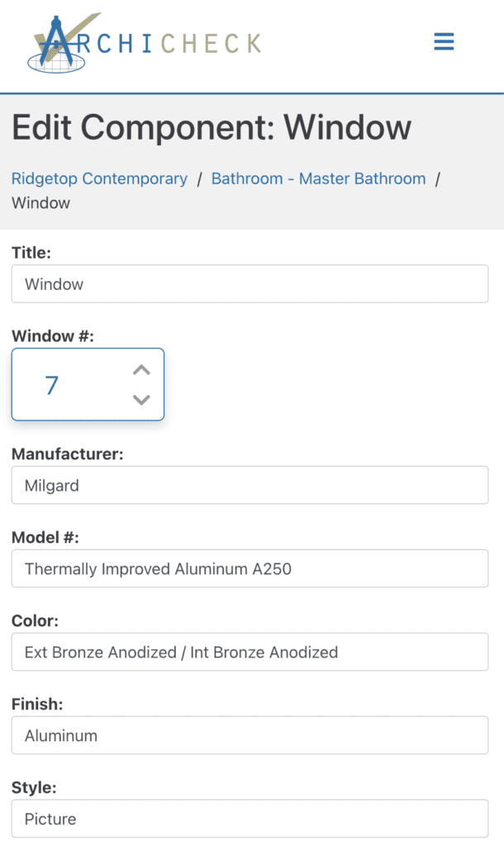
Task: Click the Style: label
Action: 33,787
